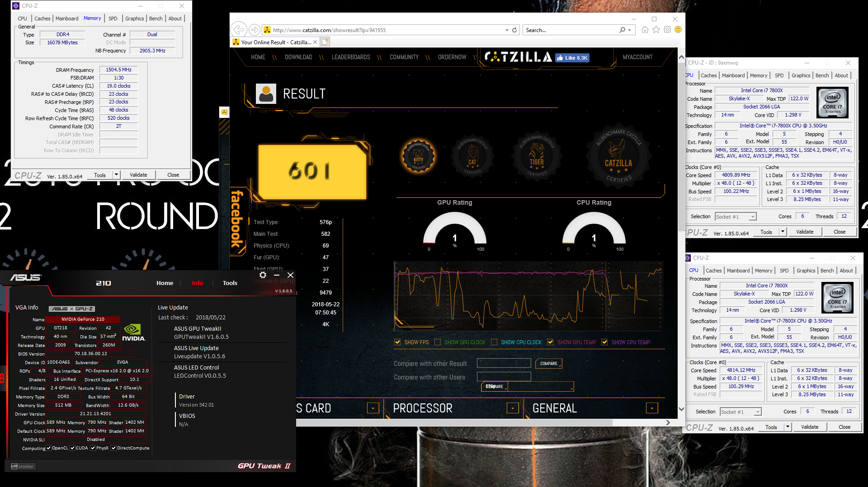Image resolution: width=868 pixels, height=487 pixels.
Task: Click the browser Search... box
Action: click(571, 30)
